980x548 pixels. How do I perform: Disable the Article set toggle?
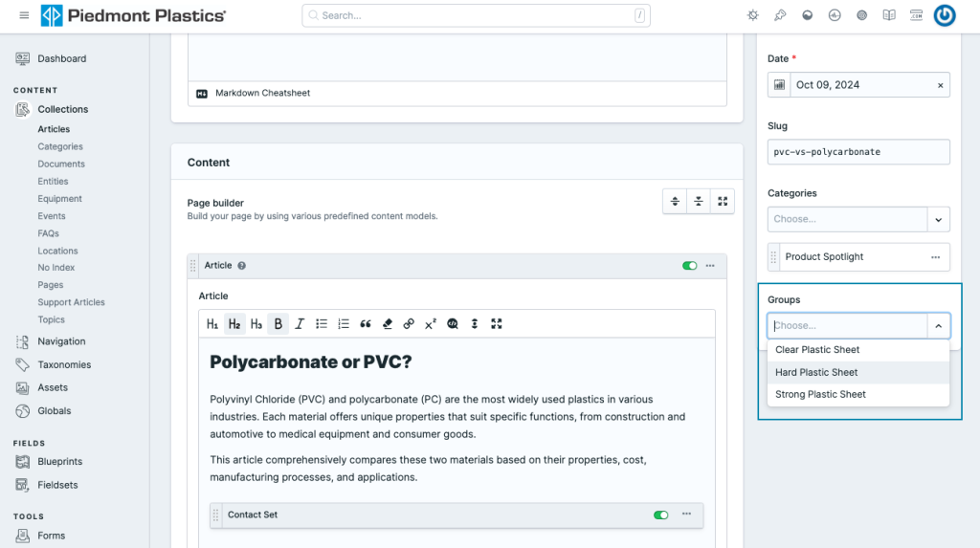(689, 266)
